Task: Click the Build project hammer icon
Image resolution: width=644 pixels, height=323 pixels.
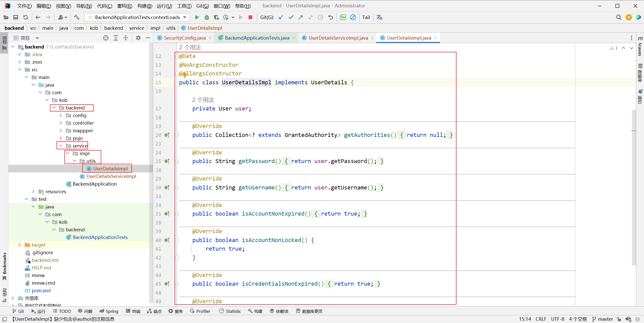Action: tap(77, 17)
